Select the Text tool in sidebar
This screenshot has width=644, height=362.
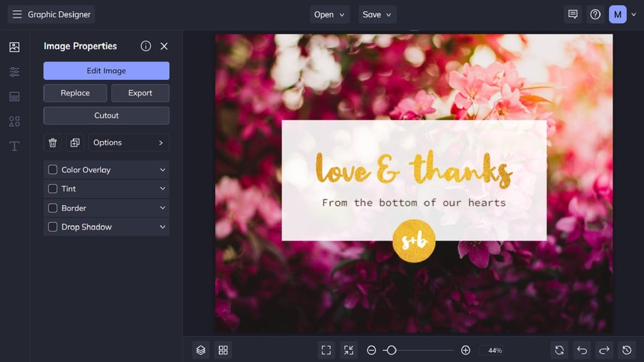click(14, 146)
